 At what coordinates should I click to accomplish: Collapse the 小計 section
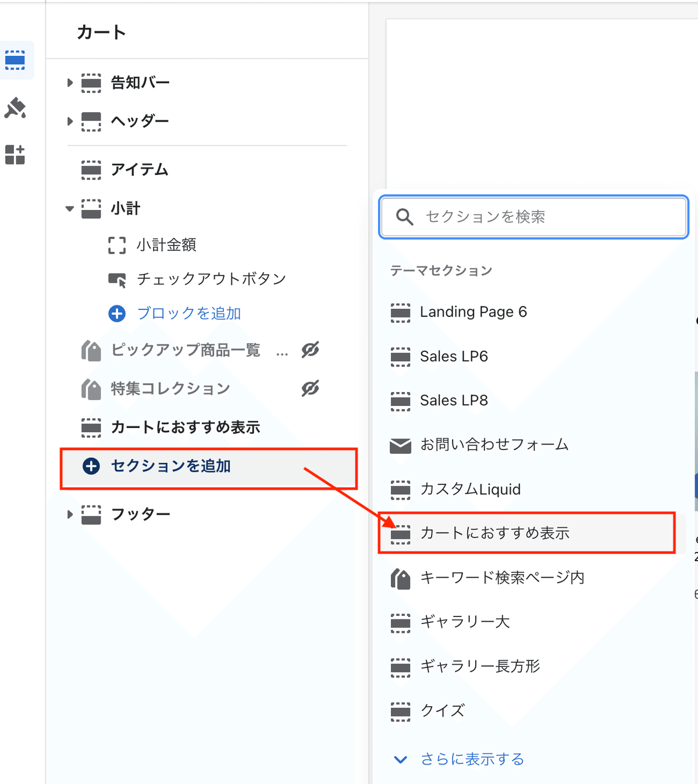[70, 209]
